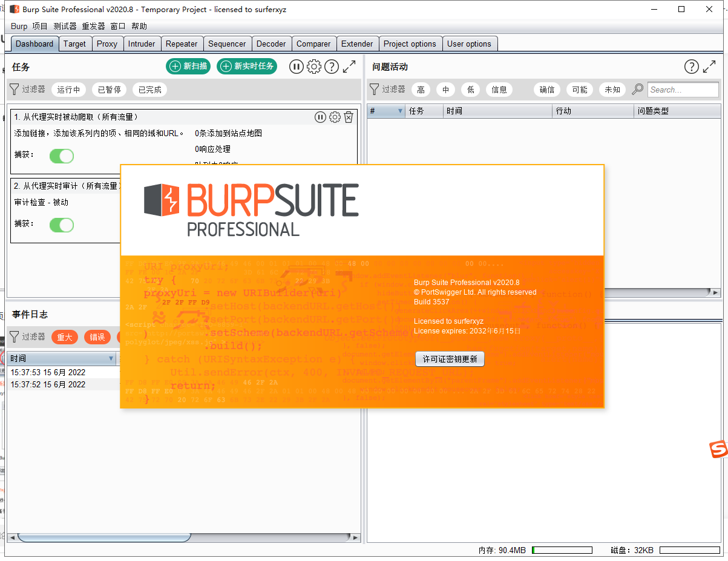This screenshot has height=561, width=728.
Task: Toggle capture switch for passive crawl task
Action: 61,156
